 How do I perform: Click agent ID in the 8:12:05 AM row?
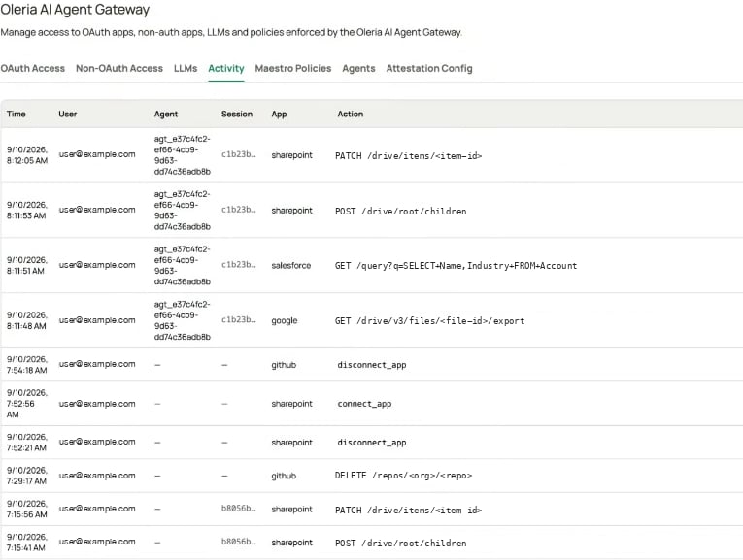182,154
